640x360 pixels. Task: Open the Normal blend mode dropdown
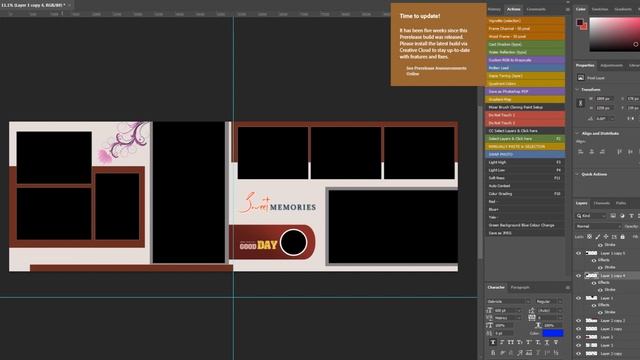[x=598, y=226]
